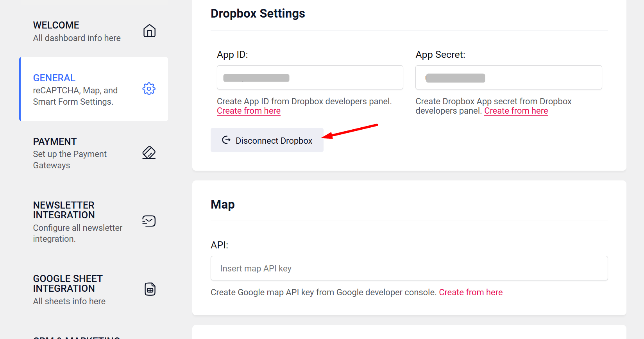Click the Dropbox Settings heading
Viewport: 644px width, 339px height.
[x=258, y=14]
